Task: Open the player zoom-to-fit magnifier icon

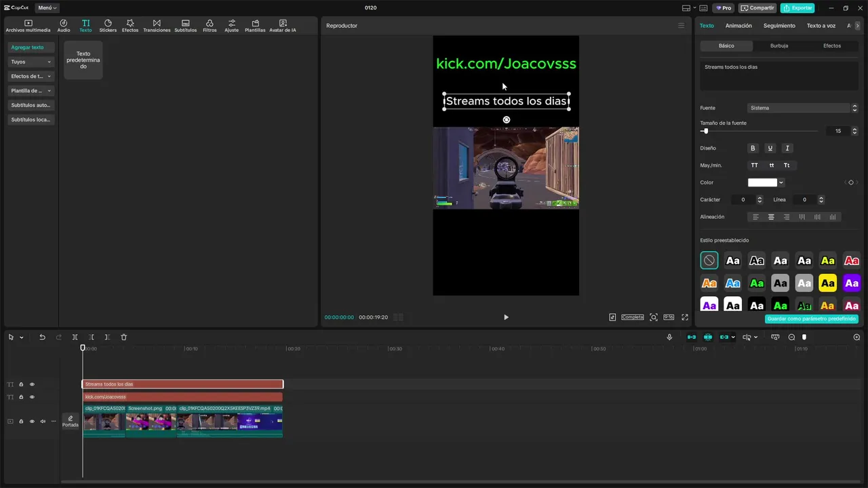Action: [654, 317]
